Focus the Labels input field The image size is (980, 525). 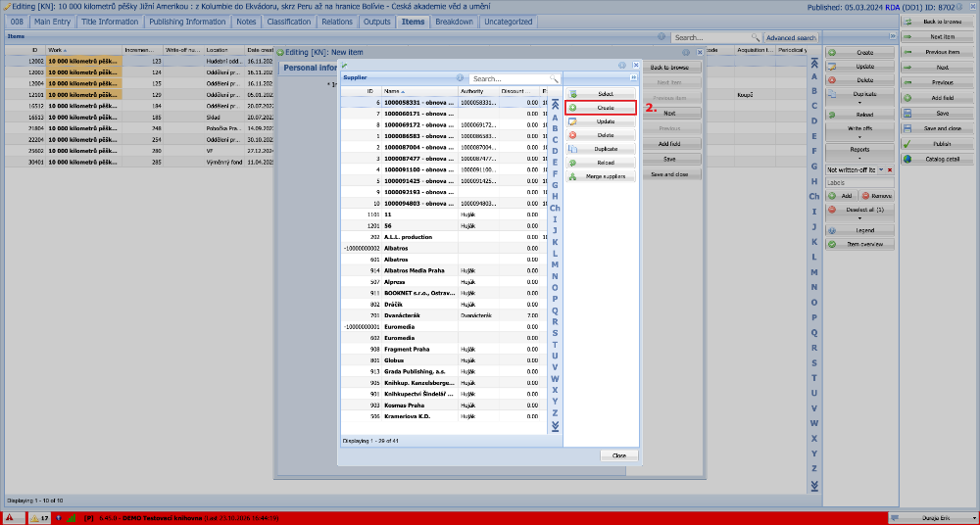860,183
